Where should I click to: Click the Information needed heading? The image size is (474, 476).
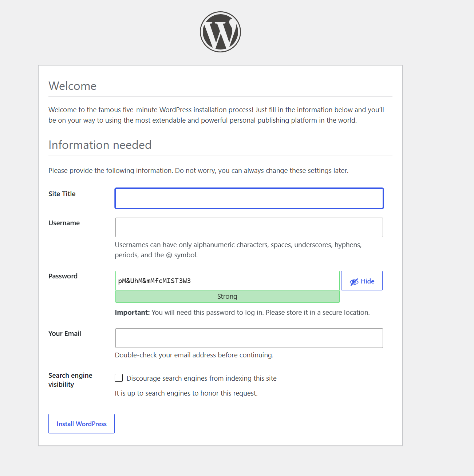point(100,145)
